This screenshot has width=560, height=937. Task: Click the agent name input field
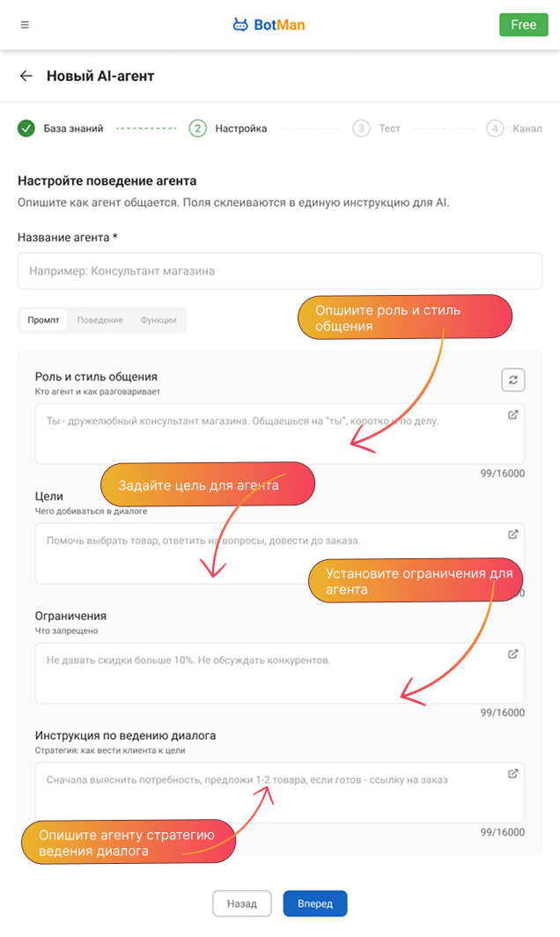(280, 271)
